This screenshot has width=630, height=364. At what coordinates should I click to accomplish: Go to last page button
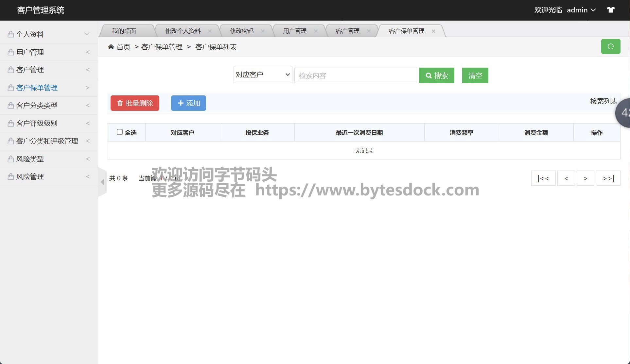pyautogui.click(x=608, y=178)
